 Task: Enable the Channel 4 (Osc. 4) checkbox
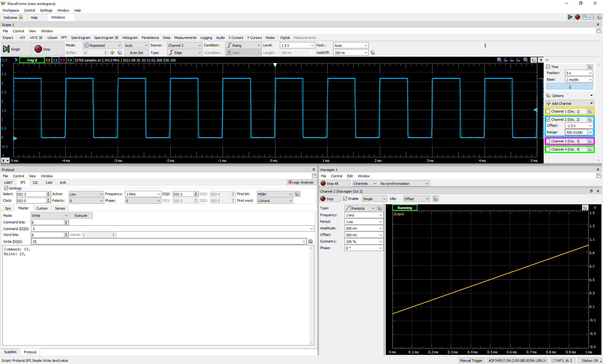[548, 149]
